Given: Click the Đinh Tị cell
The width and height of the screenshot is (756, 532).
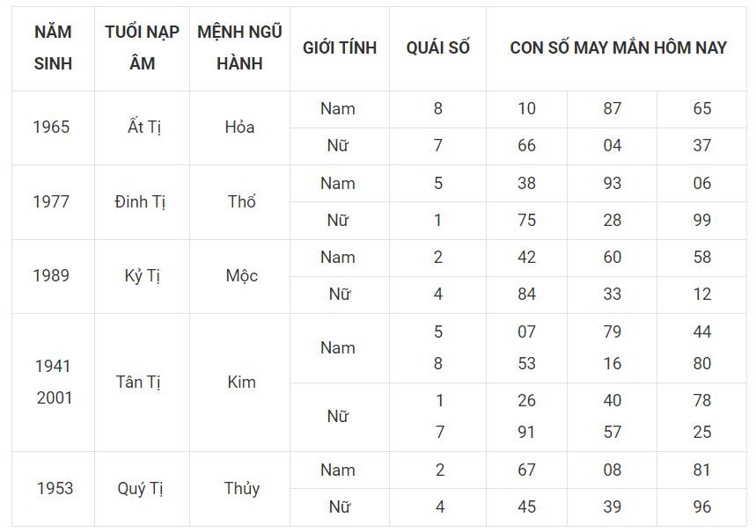Looking at the screenshot, I should 140,201.
